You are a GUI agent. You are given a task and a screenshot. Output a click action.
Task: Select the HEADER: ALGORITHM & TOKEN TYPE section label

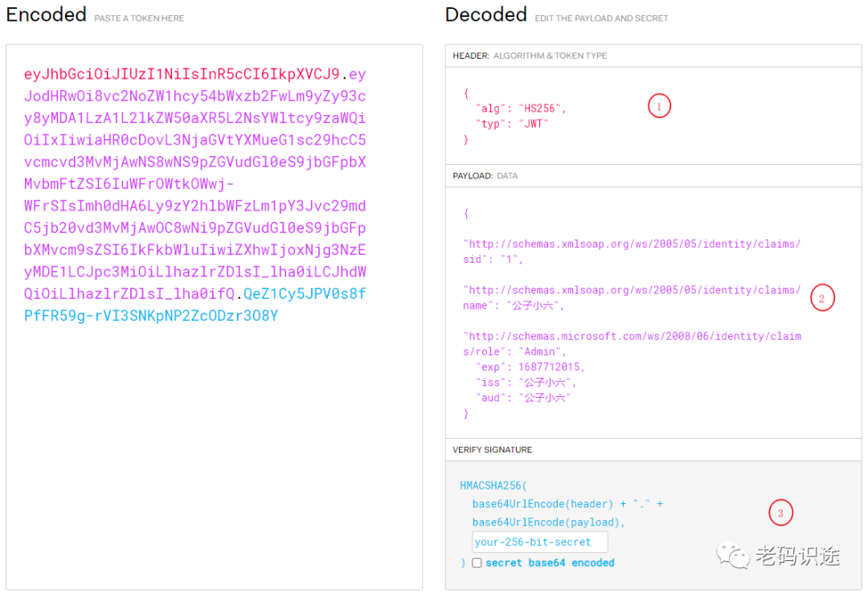click(x=530, y=55)
